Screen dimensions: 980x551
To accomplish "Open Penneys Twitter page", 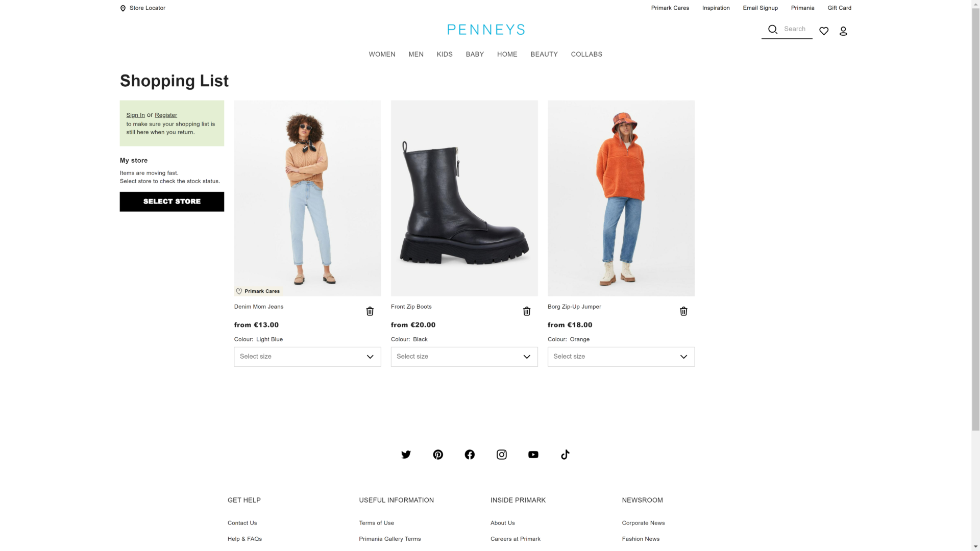I will (406, 455).
